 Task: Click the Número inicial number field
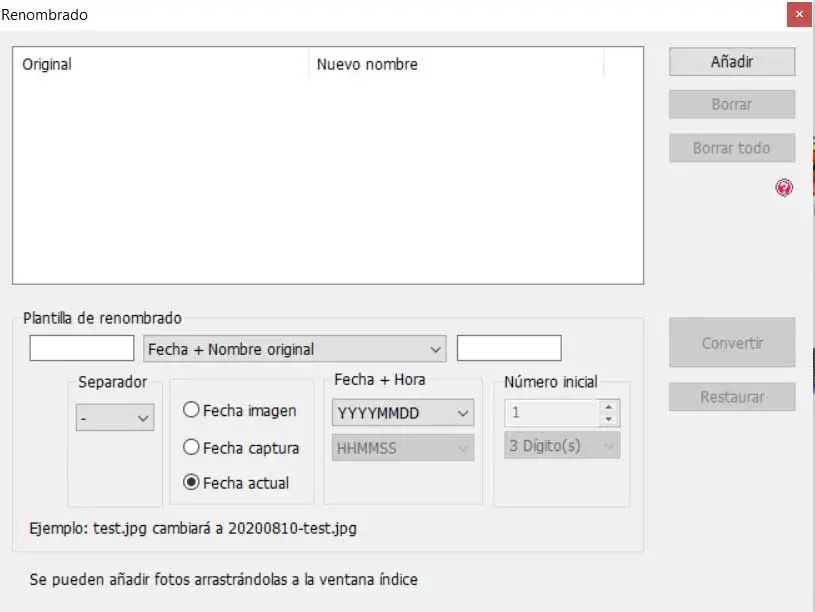pyautogui.click(x=552, y=413)
